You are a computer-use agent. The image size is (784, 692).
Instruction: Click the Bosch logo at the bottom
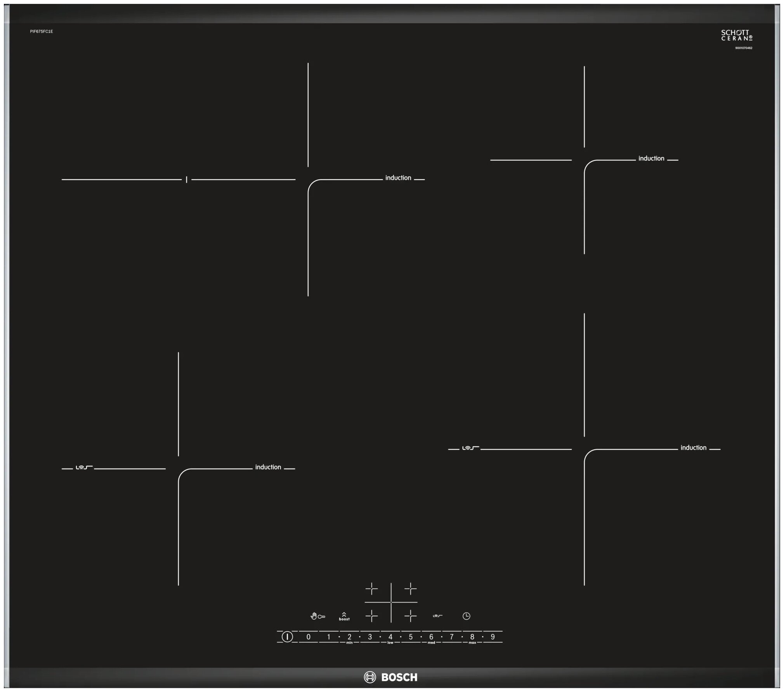[390, 677]
